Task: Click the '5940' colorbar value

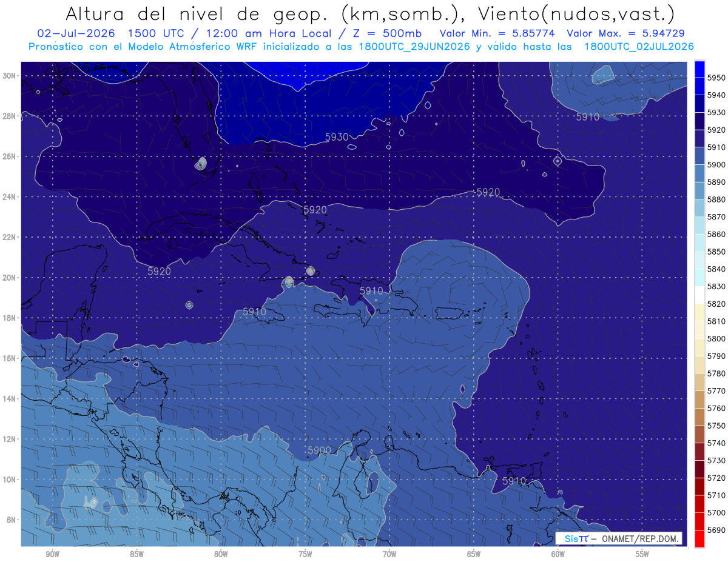Action: 716,95
